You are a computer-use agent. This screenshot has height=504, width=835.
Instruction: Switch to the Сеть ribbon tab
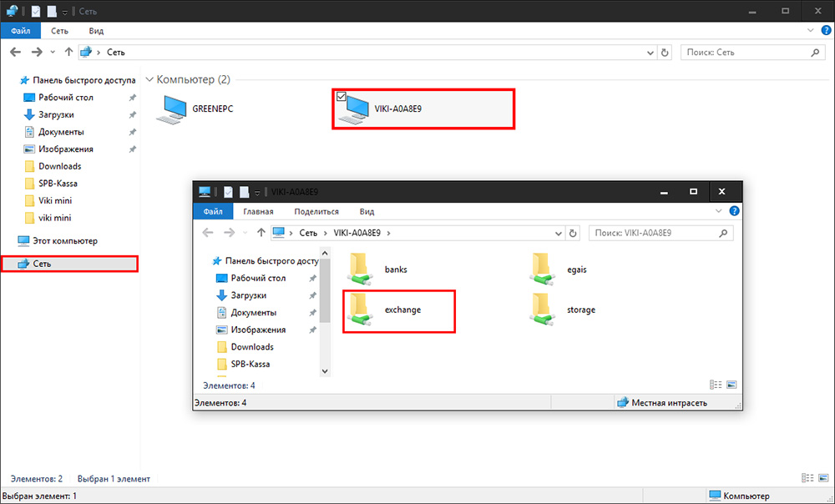59,31
